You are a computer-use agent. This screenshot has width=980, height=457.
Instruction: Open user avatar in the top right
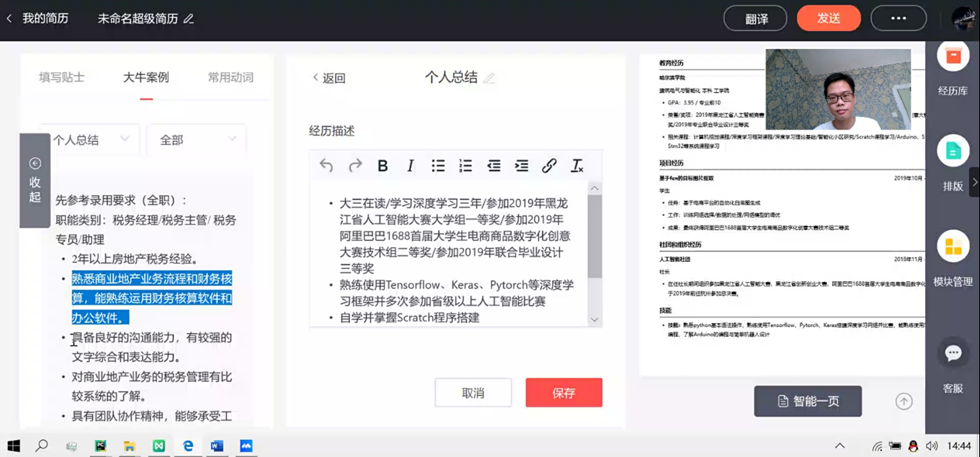click(x=964, y=19)
